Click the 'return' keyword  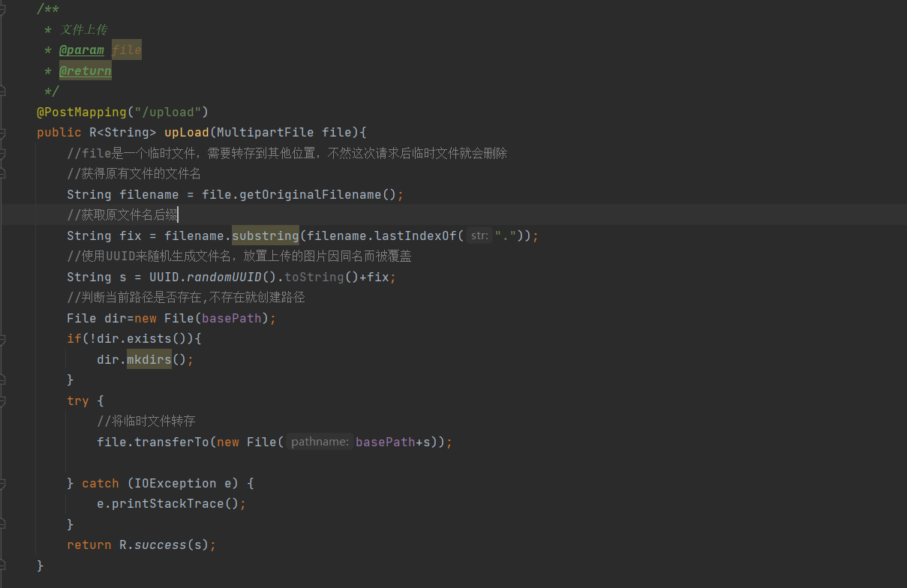click(x=89, y=545)
